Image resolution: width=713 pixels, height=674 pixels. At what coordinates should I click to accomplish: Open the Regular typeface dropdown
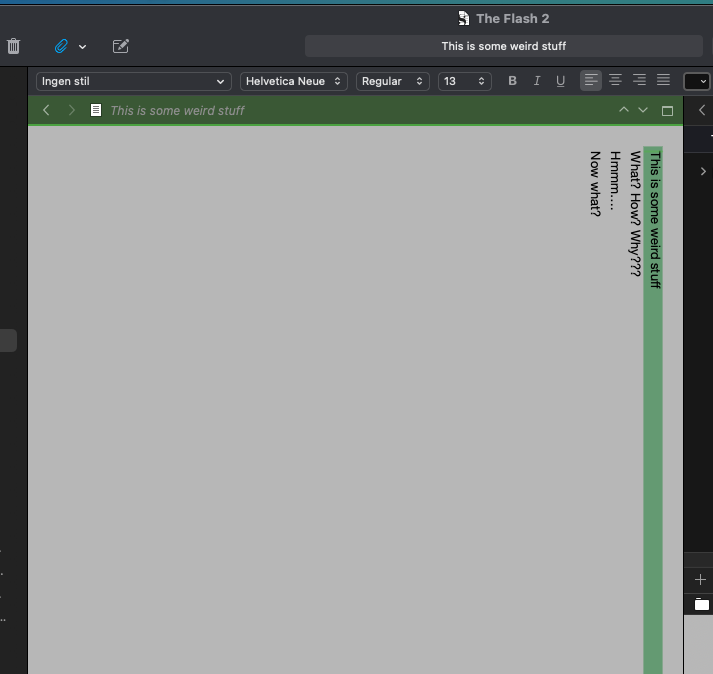point(393,81)
